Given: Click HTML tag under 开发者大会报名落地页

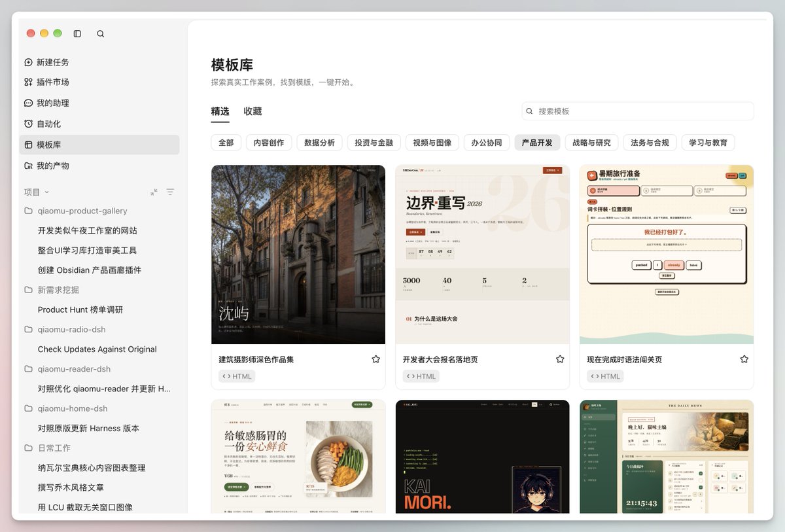Looking at the screenshot, I should [x=421, y=376].
